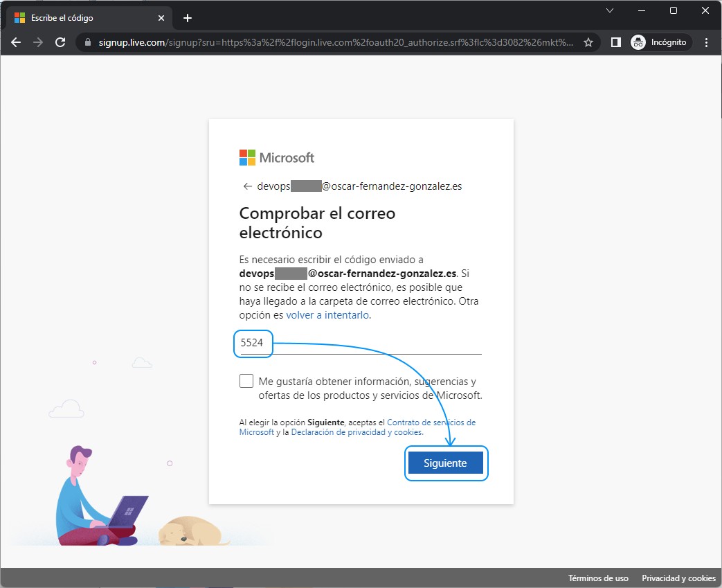Select the 'Escribe el código' tab

tap(90, 18)
